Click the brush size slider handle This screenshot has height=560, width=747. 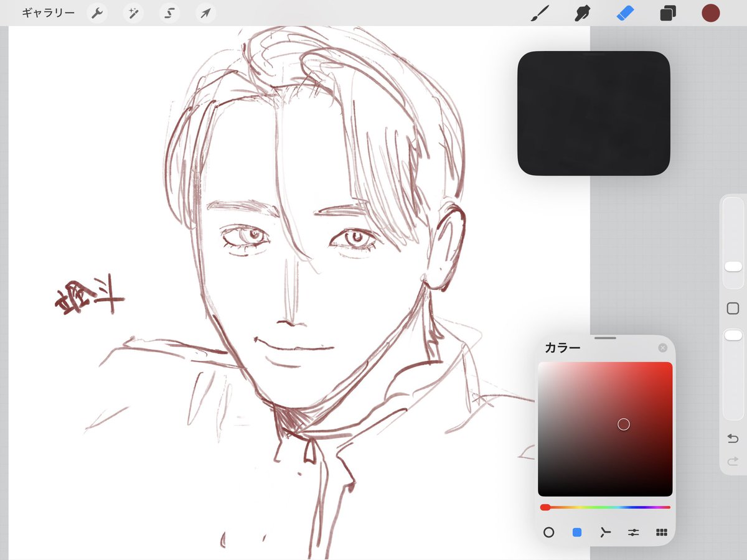point(733,266)
